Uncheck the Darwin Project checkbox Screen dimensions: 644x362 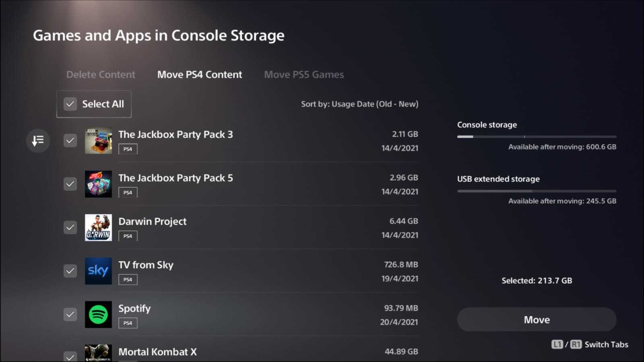coord(70,228)
